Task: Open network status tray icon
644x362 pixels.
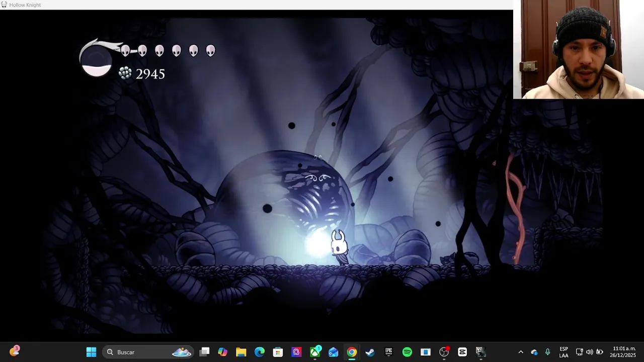Action: pos(579,352)
